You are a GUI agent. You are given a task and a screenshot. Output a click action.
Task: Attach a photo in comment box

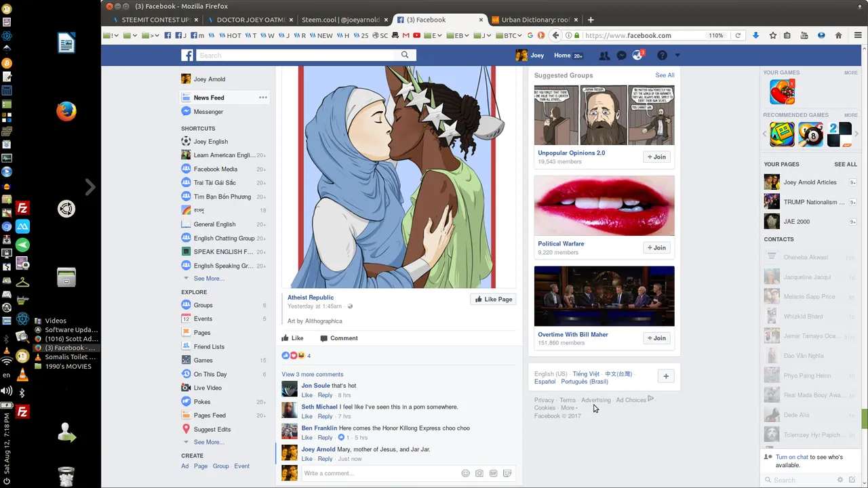point(479,473)
